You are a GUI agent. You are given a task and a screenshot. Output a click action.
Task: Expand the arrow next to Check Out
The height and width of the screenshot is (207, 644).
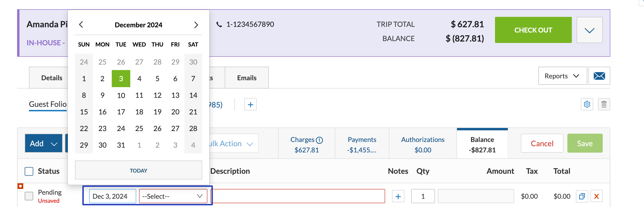[x=589, y=30]
